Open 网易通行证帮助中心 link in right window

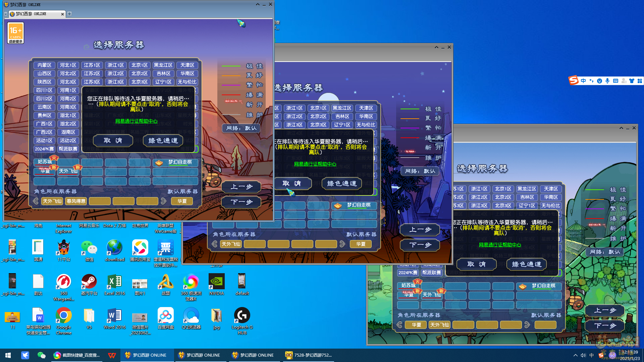click(500, 245)
